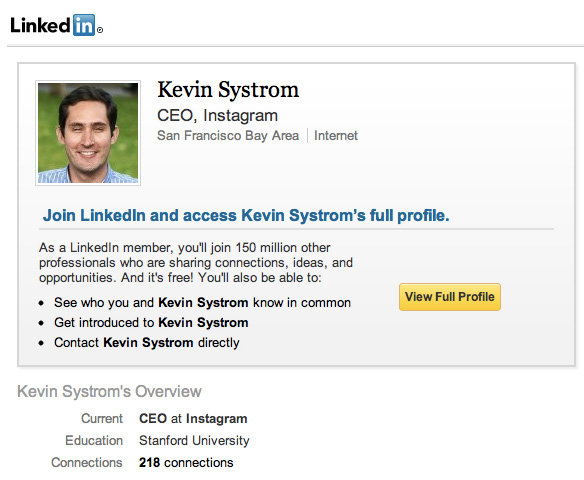Click Kevin Systrom in "know in common" bullet
Viewport: 584px width, 480px height.
tap(203, 302)
